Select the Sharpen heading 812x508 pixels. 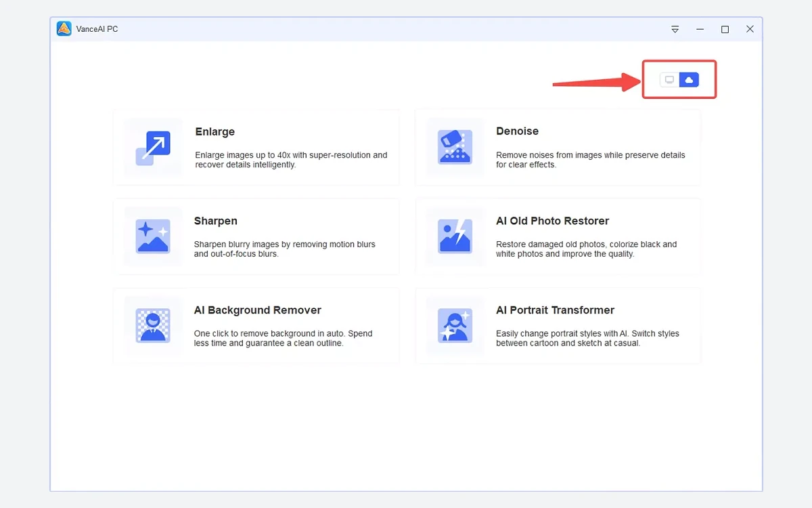[216, 221]
